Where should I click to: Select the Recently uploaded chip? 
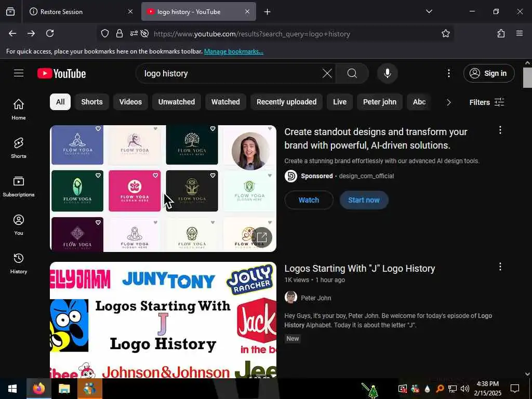286,102
